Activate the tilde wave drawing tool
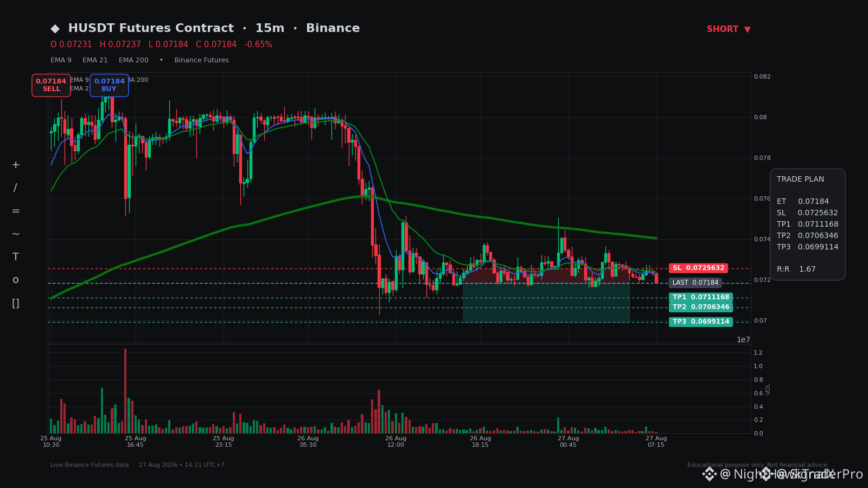This screenshot has height=488, width=868. [16, 234]
